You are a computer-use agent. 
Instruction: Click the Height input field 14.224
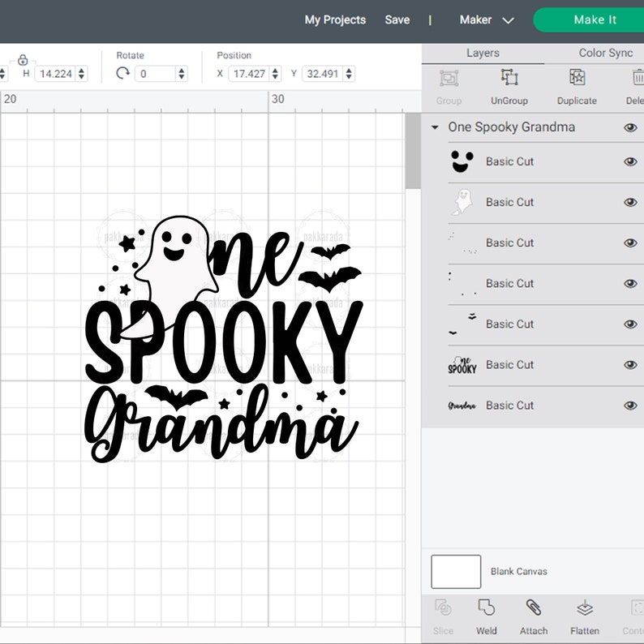pyautogui.click(x=56, y=74)
